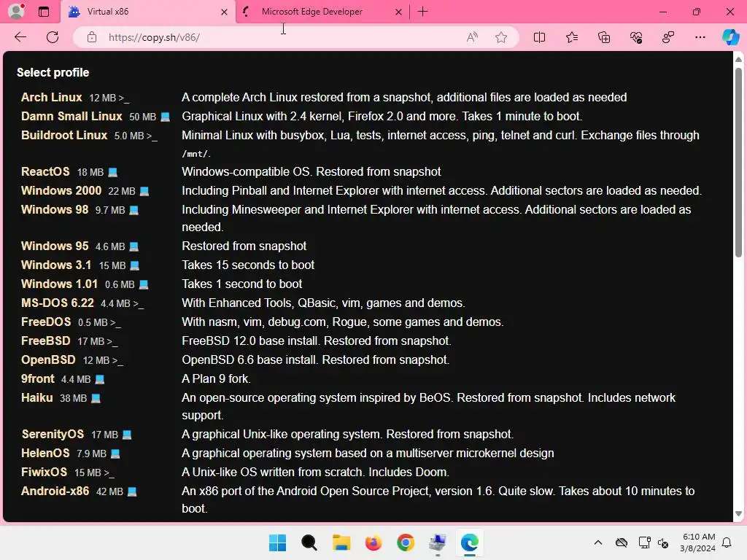Select the Arch Linux profile
The image size is (747, 560).
click(x=52, y=97)
